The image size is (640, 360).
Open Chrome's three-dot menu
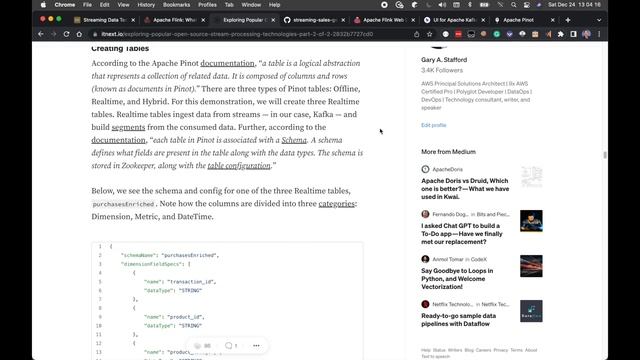pos(599,34)
